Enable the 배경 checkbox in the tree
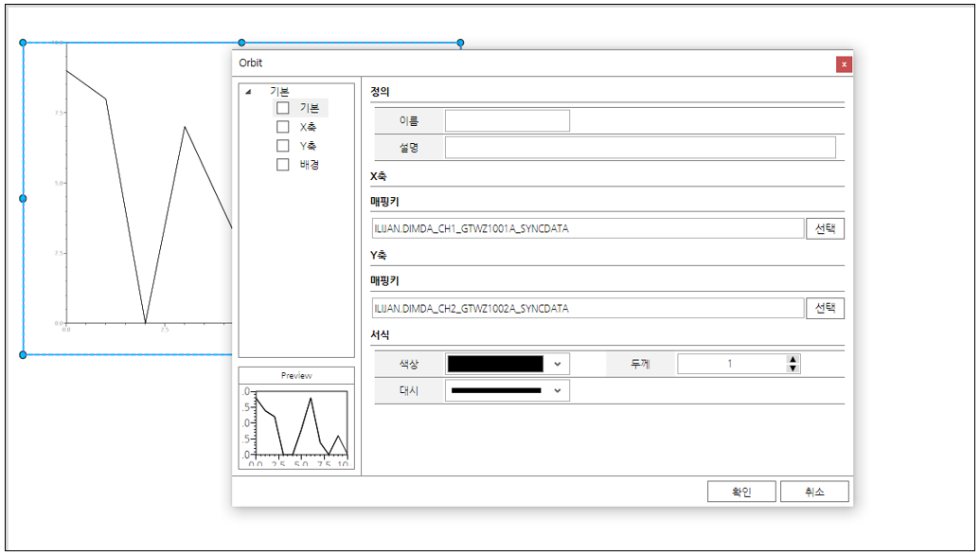This screenshot has height=556, width=980. point(282,165)
